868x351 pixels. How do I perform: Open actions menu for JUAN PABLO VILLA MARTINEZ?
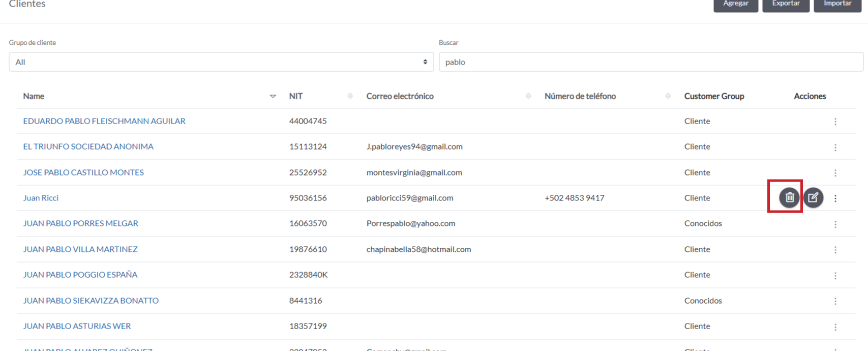pos(835,250)
